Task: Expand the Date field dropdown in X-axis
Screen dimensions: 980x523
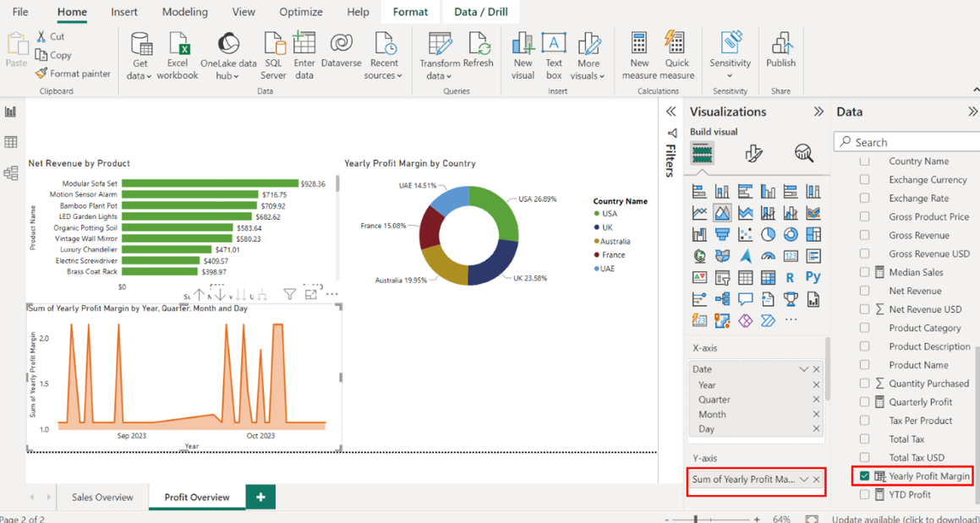Action: pos(803,369)
